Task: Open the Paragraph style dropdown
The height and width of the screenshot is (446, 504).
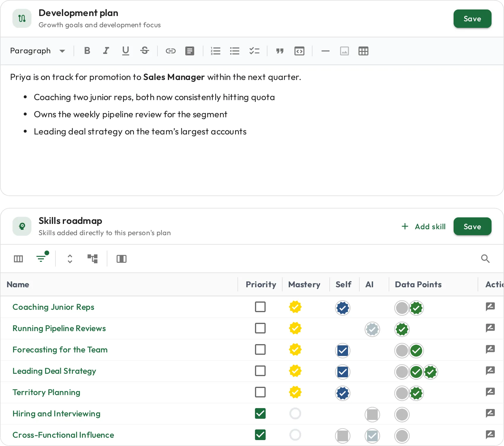Action: click(37, 51)
